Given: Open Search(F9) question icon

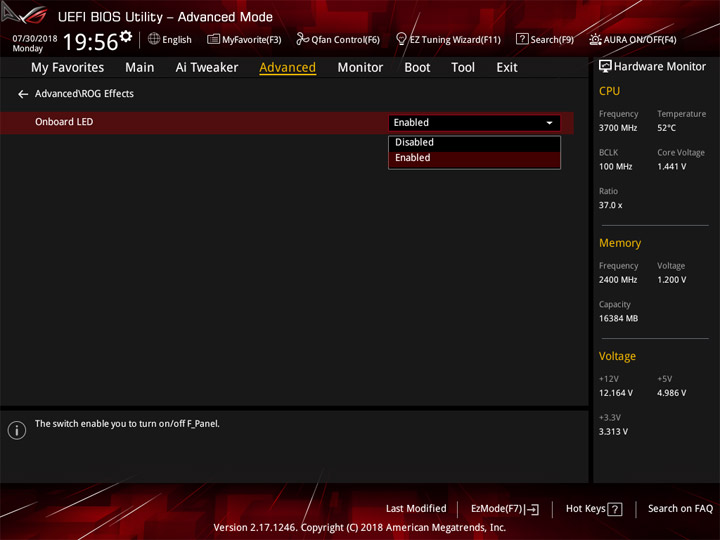Looking at the screenshot, I should click(x=522, y=39).
